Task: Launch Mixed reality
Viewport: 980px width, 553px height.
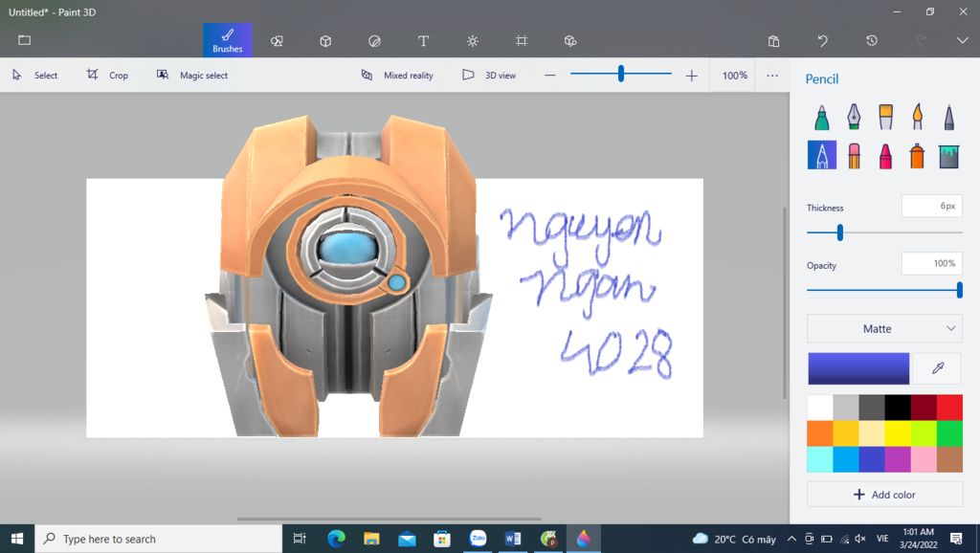Action: click(x=397, y=75)
